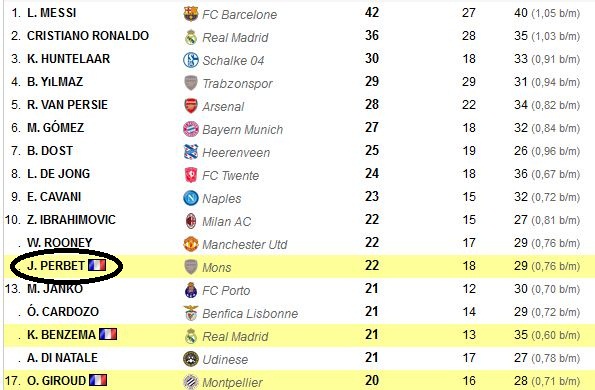Click the FC Twente club crest
The image size is (595, 390).
tap(191, 175)
